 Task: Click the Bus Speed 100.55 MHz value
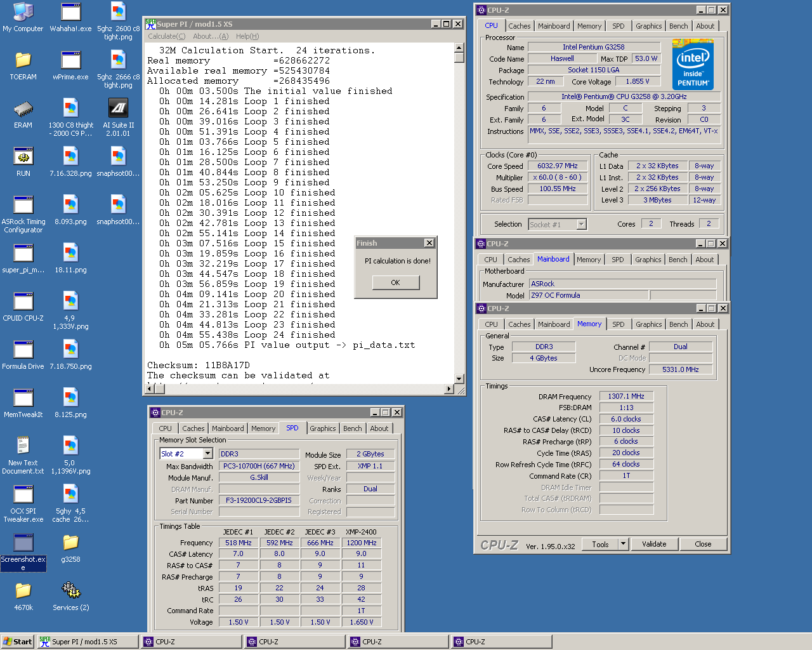click(557, 189)
